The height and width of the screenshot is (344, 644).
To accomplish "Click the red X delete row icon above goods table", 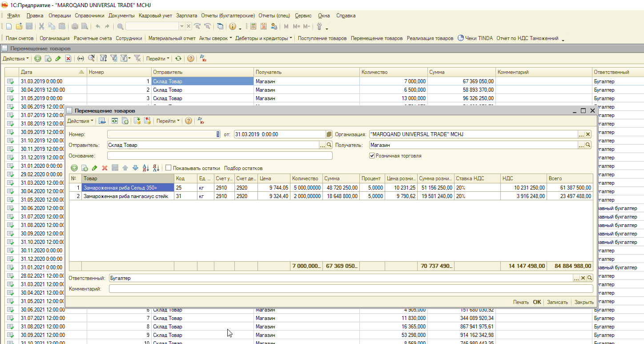I will tap(105, 168).
